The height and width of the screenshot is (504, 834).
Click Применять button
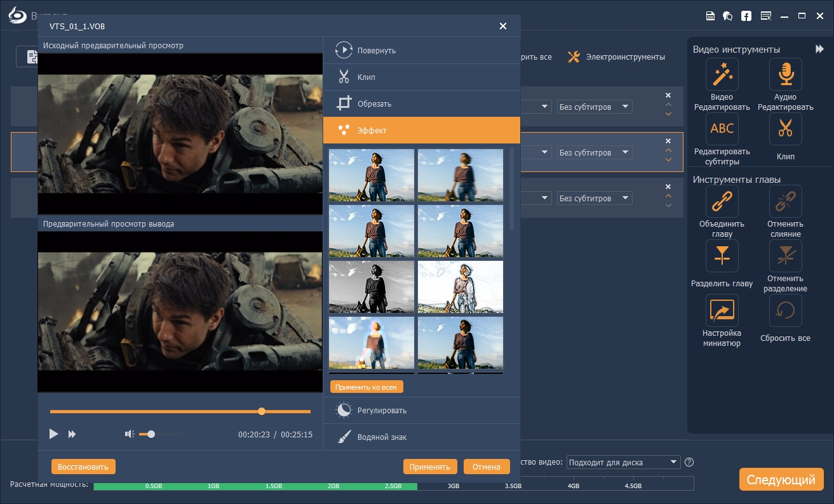(430, 467)
